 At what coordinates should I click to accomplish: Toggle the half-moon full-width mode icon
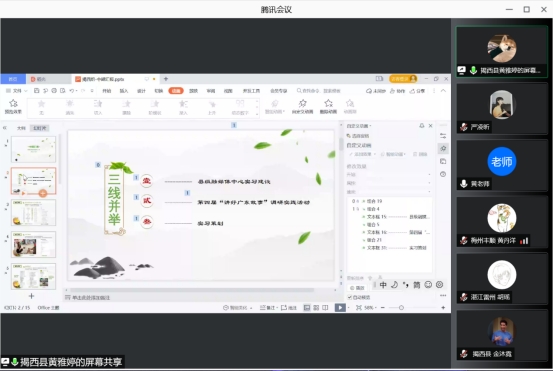click(394, 284)
